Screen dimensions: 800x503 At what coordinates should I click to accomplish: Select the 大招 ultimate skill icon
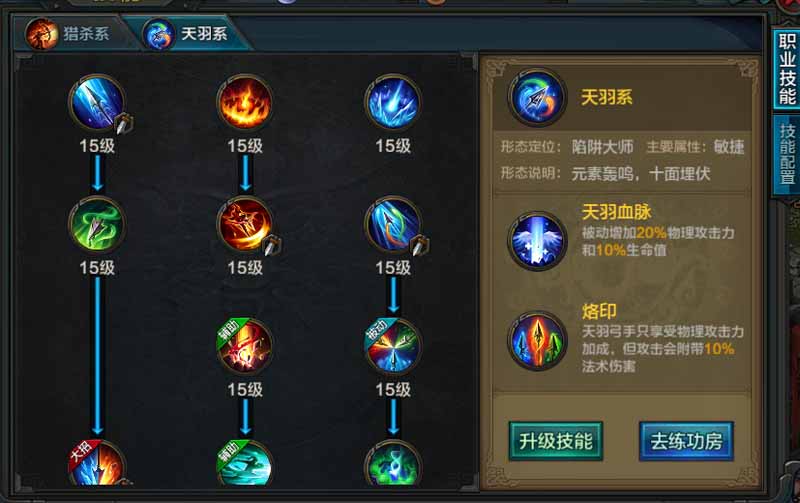[97, 463]
